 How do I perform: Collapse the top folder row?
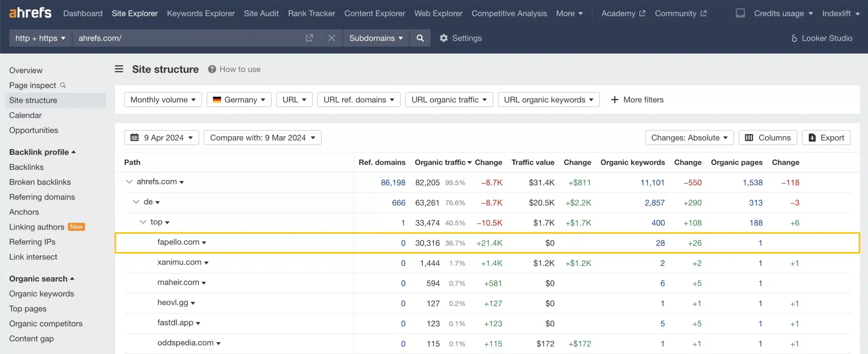click(143, 222)
